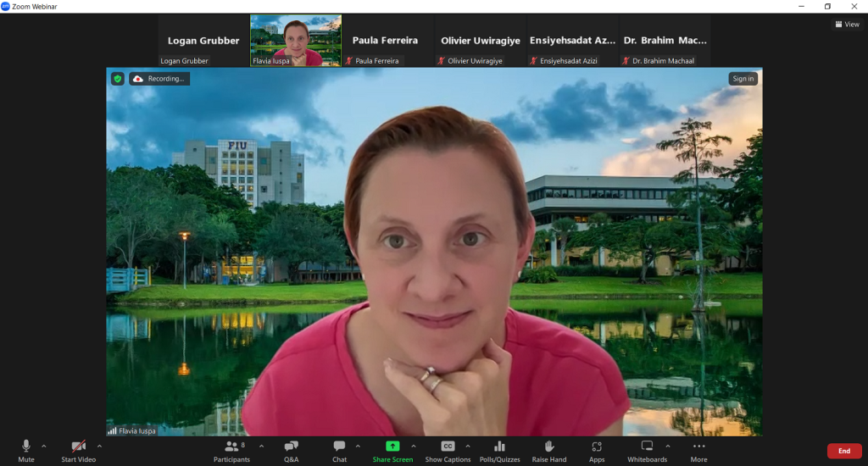Screen dimensions: 868x466
Task: Start Video camera
Action: [x=78, y=450]
